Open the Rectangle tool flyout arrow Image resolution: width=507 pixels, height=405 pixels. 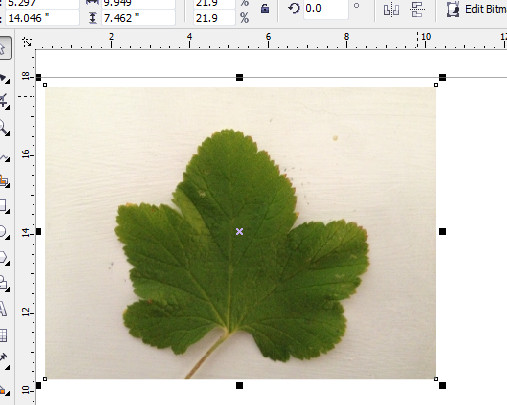pyautogui.click(x=8, y=211)
